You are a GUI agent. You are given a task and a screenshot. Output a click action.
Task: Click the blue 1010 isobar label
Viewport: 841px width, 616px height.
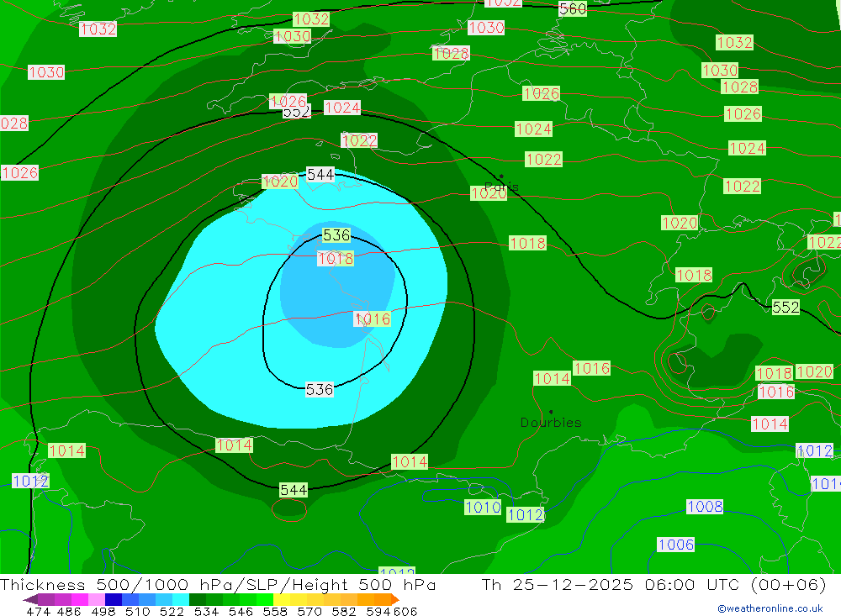pyautogui.click(x=483, y=507)
